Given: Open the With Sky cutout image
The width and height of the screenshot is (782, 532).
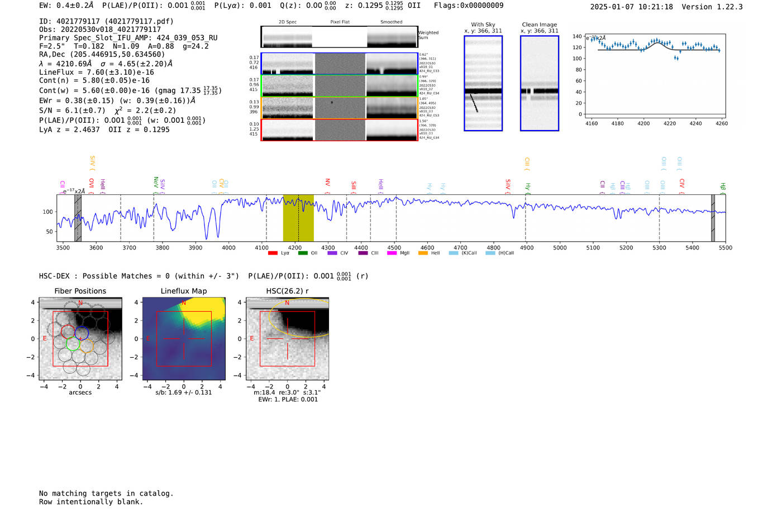Looking at the screenshot, I should 483,83.
